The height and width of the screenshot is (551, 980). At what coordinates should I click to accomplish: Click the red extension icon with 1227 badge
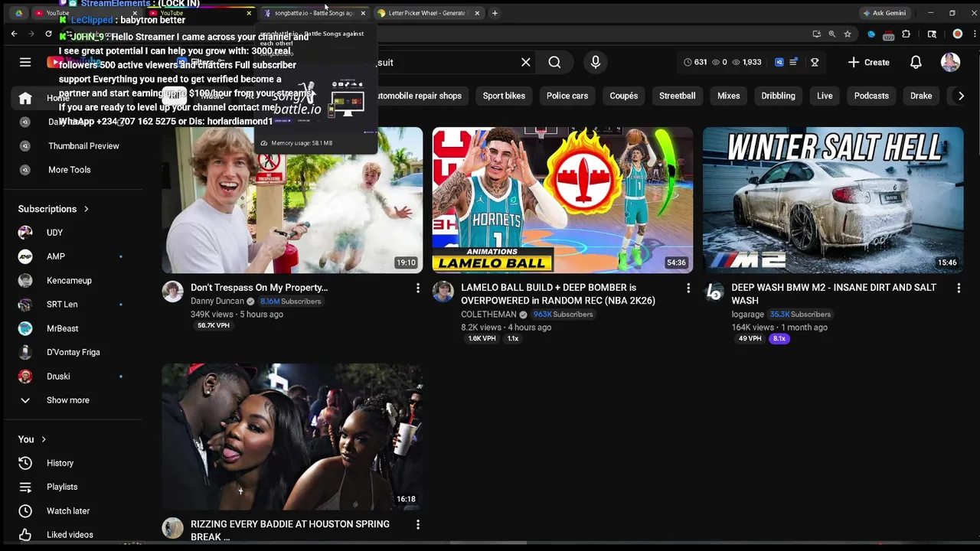tap(888, 34)
